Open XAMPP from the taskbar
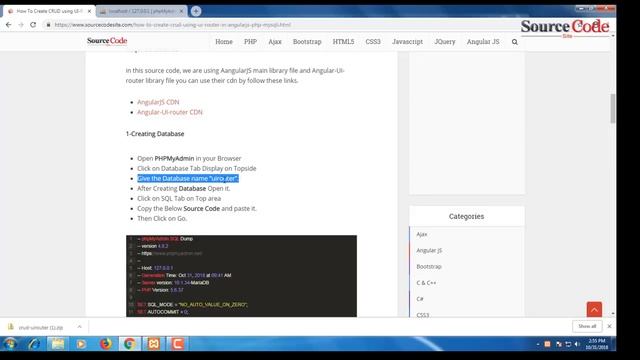The image size is (640, 360). 153,344
